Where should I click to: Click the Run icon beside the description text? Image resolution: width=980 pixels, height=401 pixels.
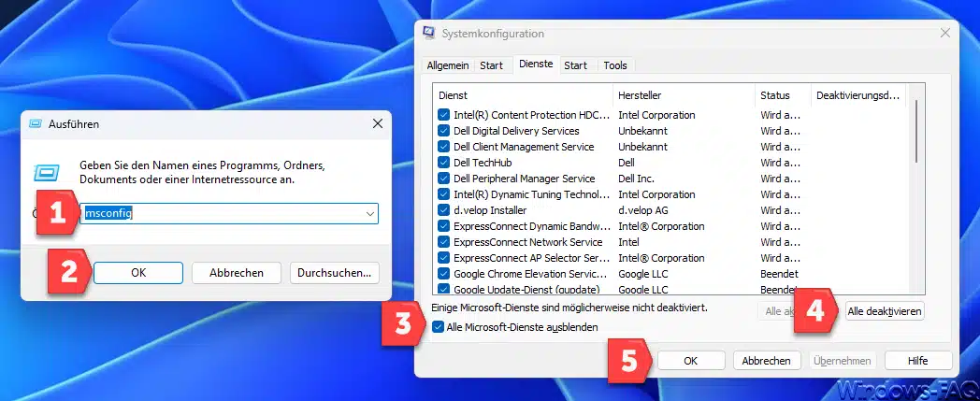[x=47, y=171]
